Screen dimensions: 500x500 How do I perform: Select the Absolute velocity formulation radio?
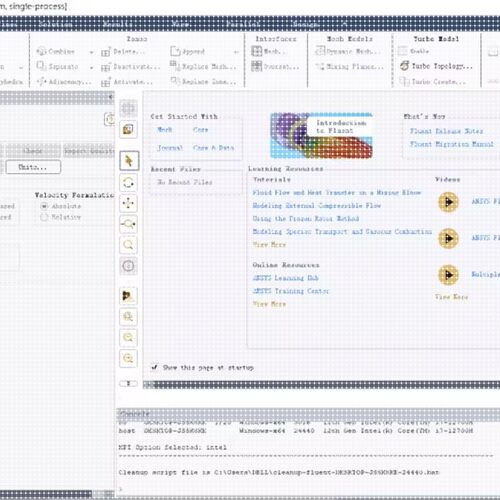point(44,206)
